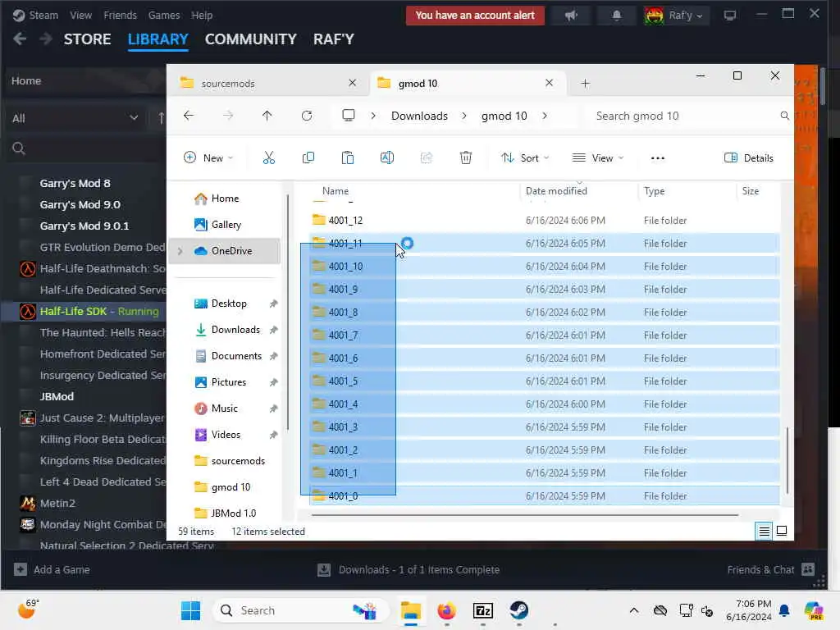Click the Copy icon in Explorer toolbar

tap(308, 158)
